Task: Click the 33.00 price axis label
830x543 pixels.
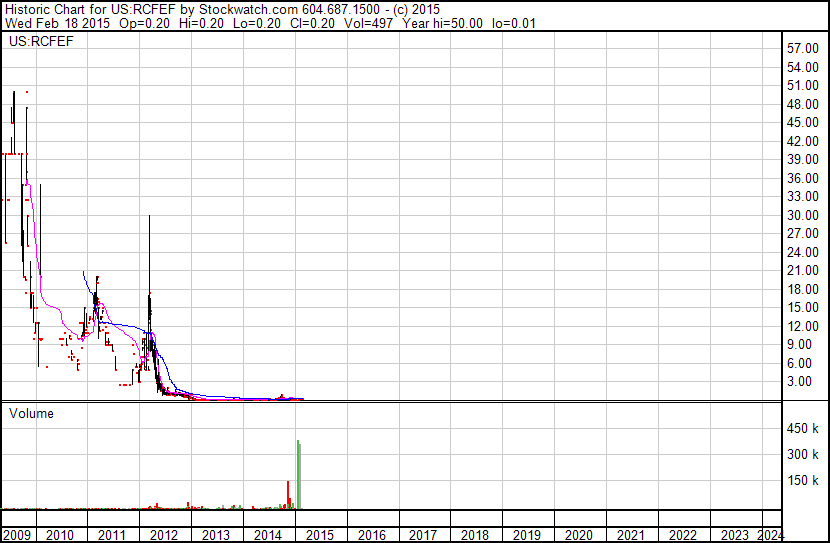Action: pyautogui.click(x=803, y=196)
